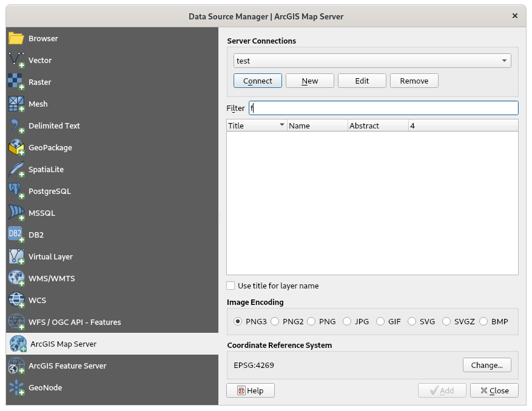Click the PostgreSQL elephant icon
532x411 pixels.
[x=16, y=191]
